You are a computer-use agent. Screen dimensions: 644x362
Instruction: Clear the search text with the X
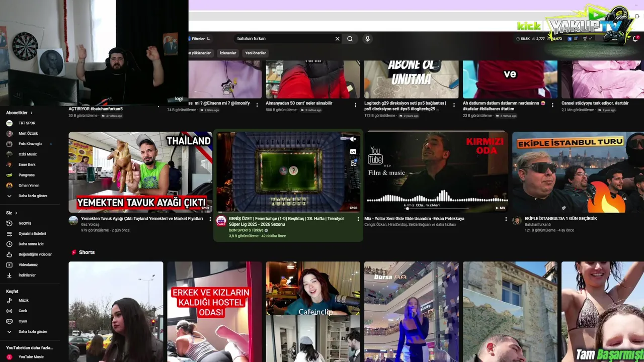338,39
